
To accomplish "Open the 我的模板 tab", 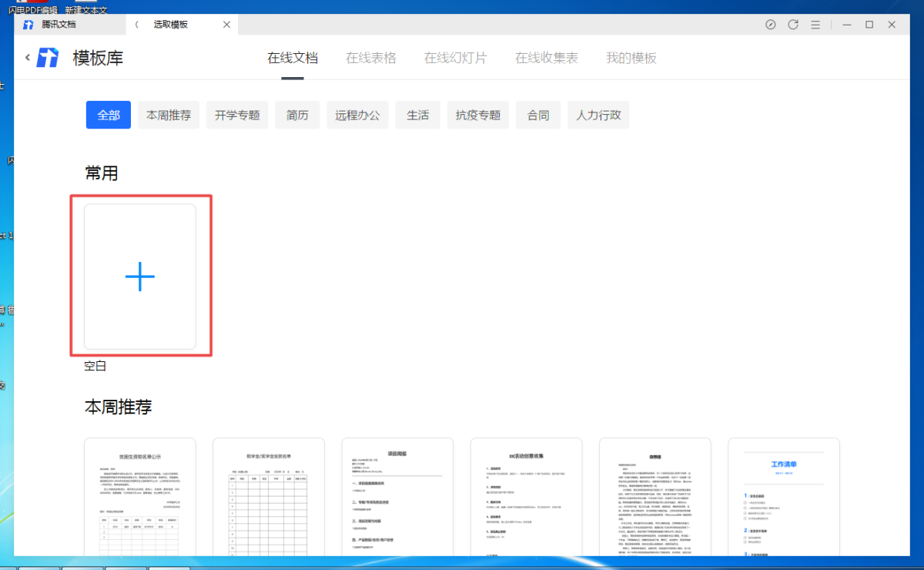I will coord(631,58).
